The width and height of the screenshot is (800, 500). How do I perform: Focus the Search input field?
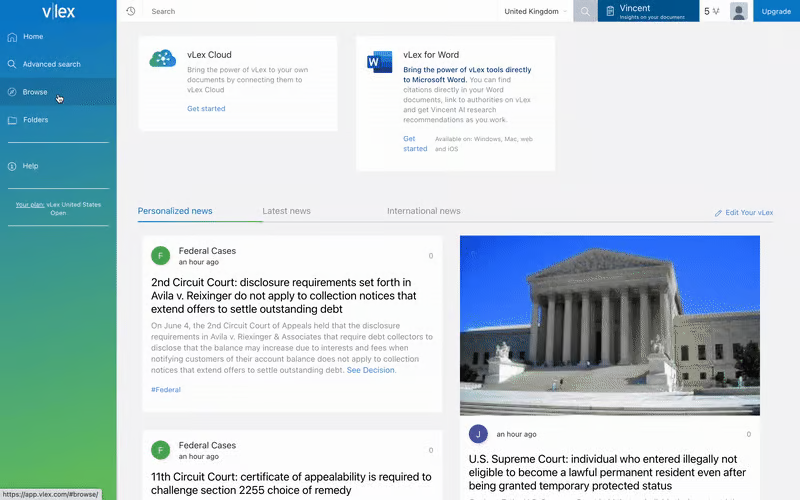321,11
